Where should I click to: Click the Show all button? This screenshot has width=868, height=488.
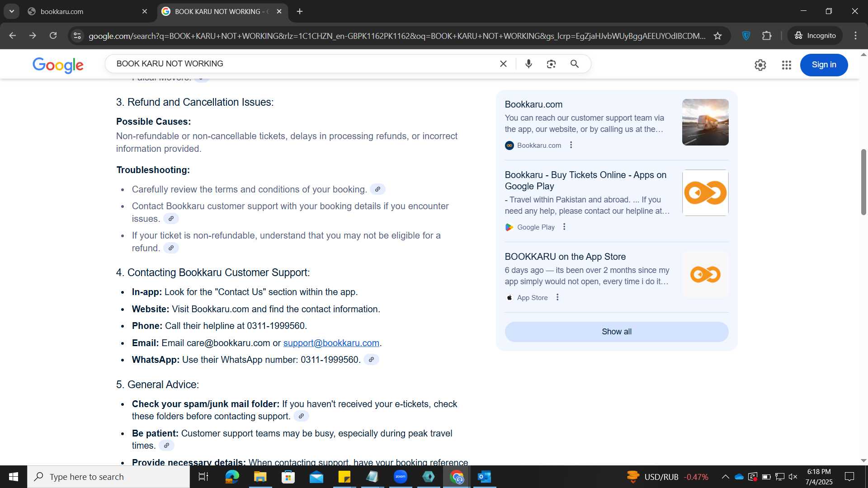tap(617, 332)
